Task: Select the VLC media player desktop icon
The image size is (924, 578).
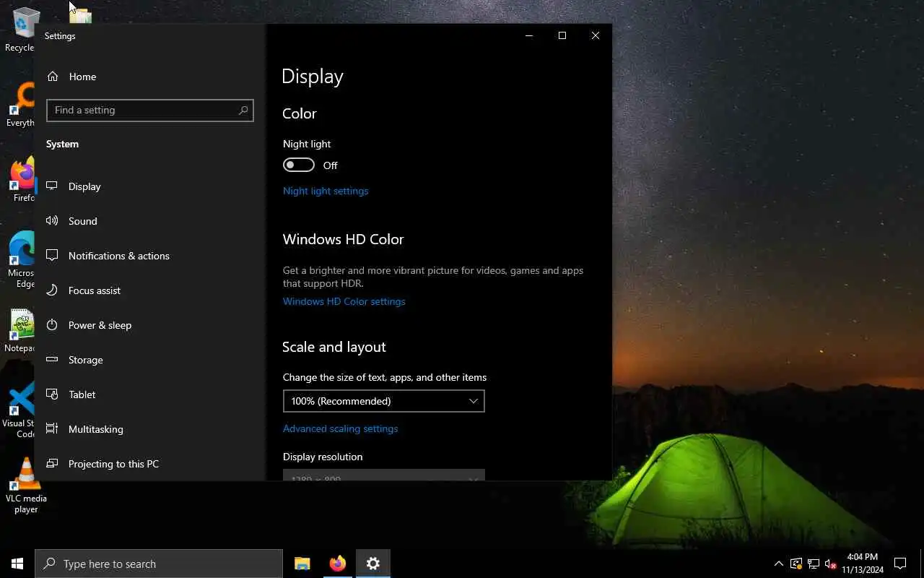Action: (26, 486)
